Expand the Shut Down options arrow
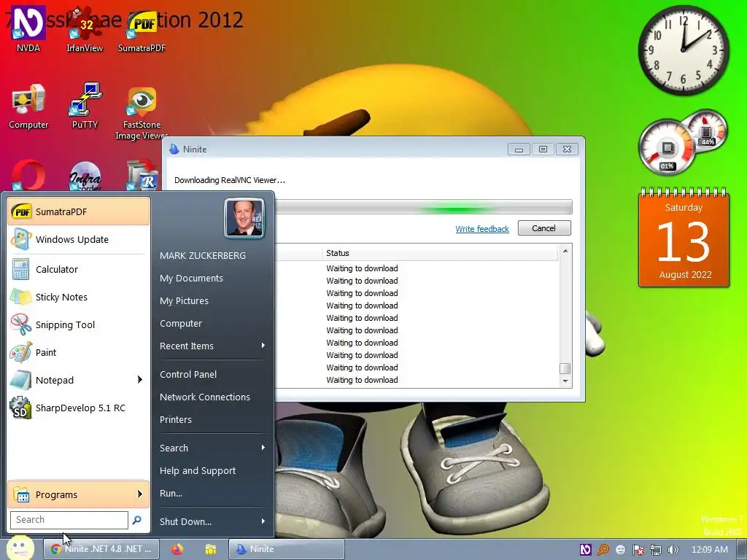This screenshot has height=560, width=747. point(263,521)
